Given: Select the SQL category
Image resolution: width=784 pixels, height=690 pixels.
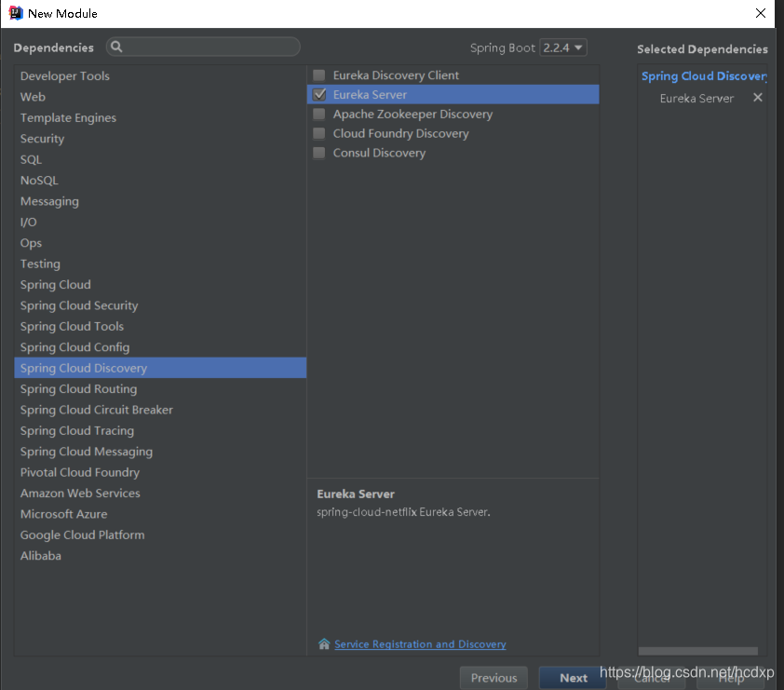Looking at the screenshot, I should click(x=160, y=159).
